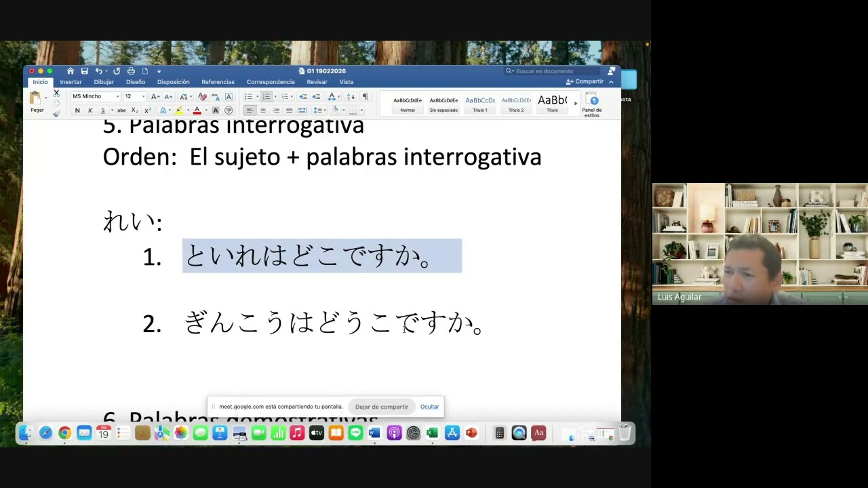
Task: Open the Revisar tab
Action: click(x=317, y=82)
